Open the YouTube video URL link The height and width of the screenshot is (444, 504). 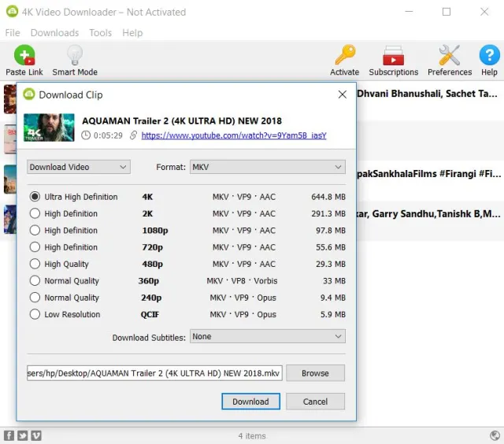coord(233,135)
